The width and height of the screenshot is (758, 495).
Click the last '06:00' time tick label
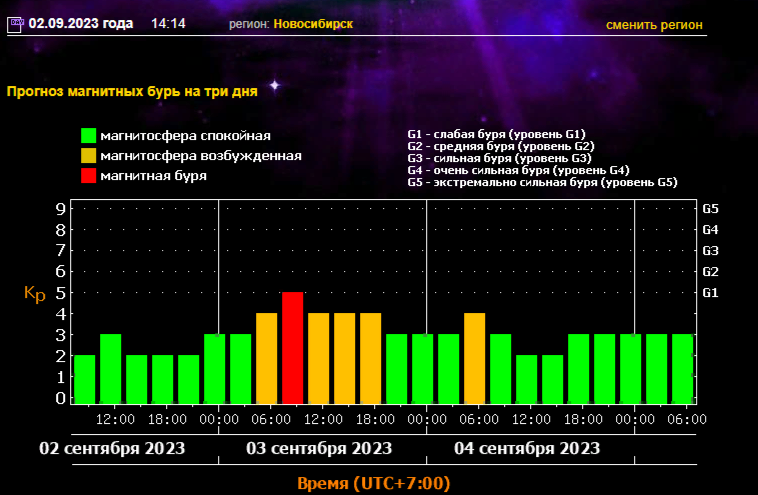[x=687, y=419]
